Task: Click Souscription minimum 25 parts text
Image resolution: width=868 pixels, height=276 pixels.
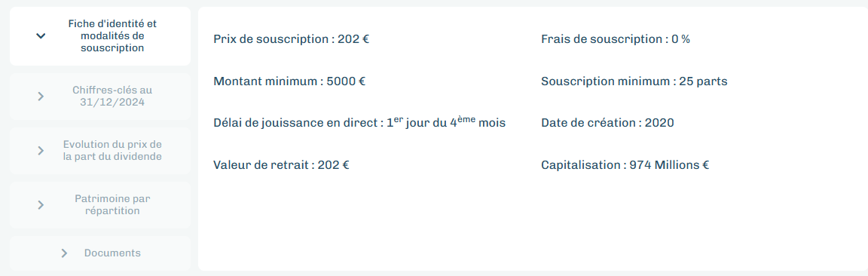Action: 634,81
